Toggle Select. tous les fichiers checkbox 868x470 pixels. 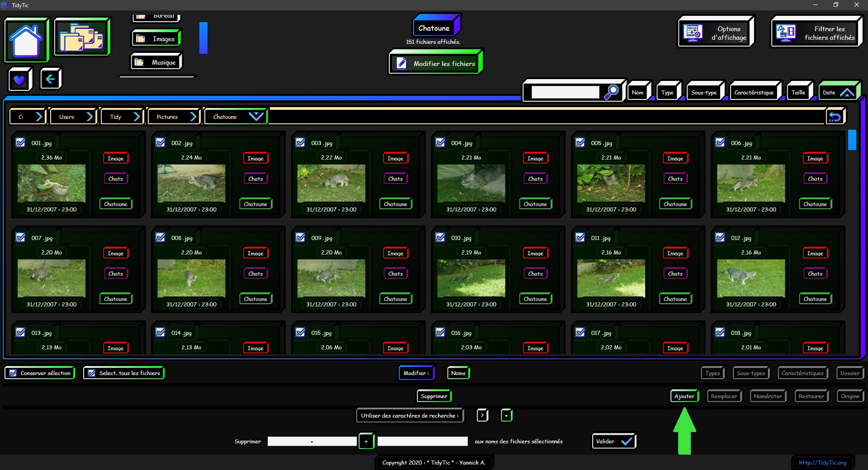(x=92, y=373)
